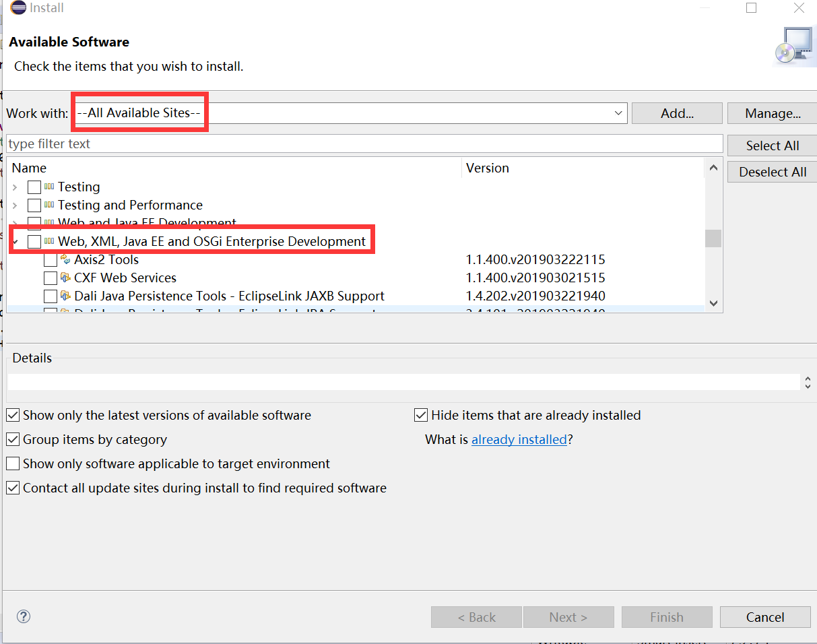
Task: Check Dali EclipseLink JAXB Support checkbox
Action: click(51, 296)
